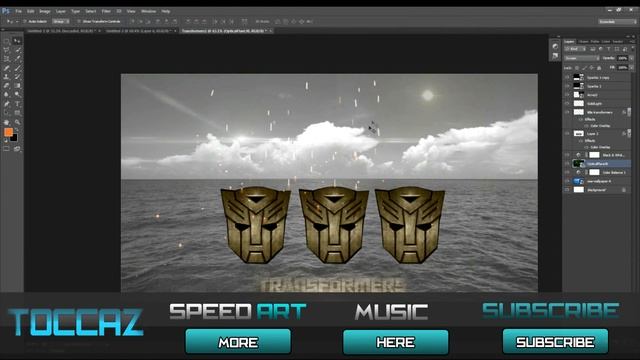Open the Opacity slider dropdown arrow
The width and height of the screenshot is (640, 360).
point(631,58)
